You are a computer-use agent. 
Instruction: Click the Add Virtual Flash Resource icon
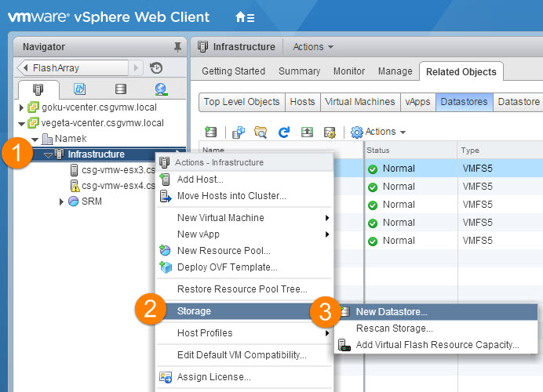coord(344,345)
